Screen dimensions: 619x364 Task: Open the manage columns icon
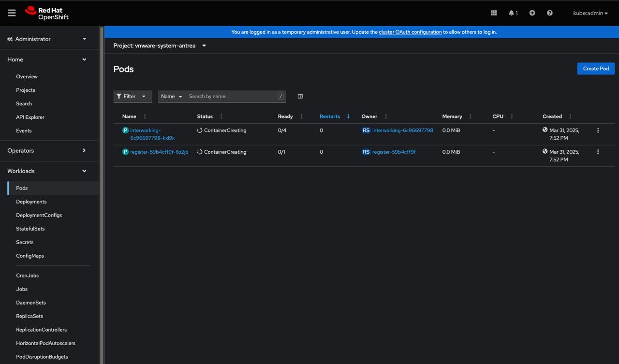point(300,96)
